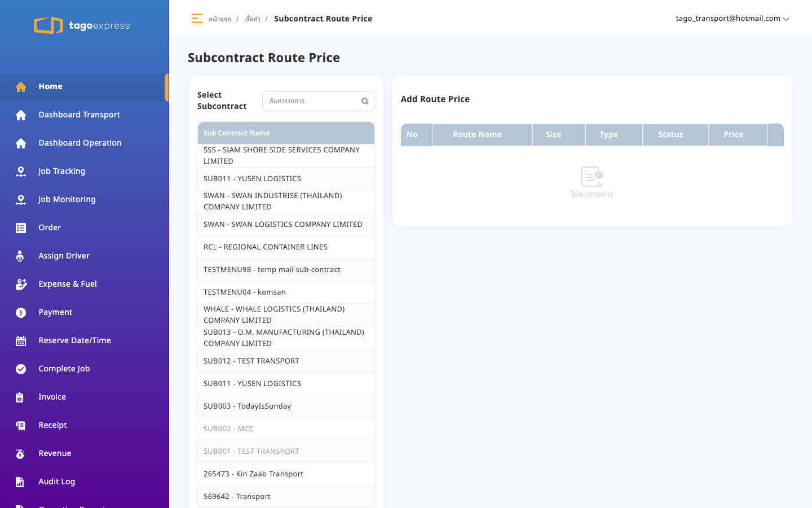The image size is (812, 508).
Task: Click the Job Tracking icon
Action: click(21, 172)
